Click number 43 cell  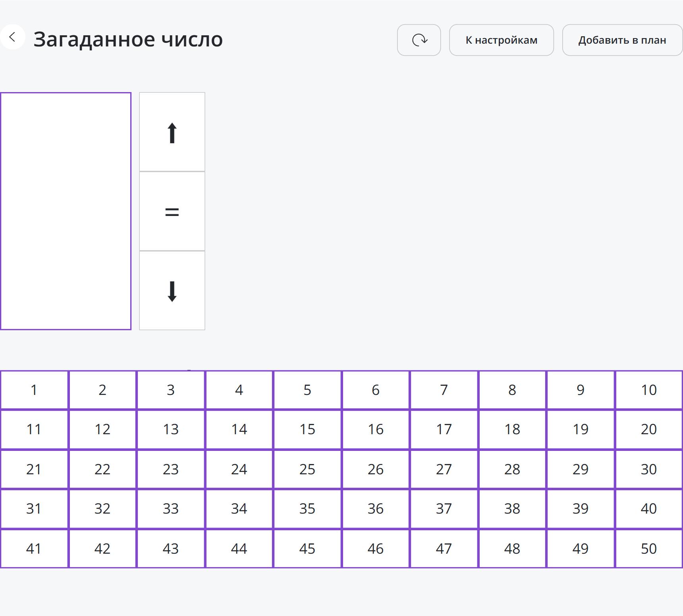pyautogui.click(x=171, y=549)
